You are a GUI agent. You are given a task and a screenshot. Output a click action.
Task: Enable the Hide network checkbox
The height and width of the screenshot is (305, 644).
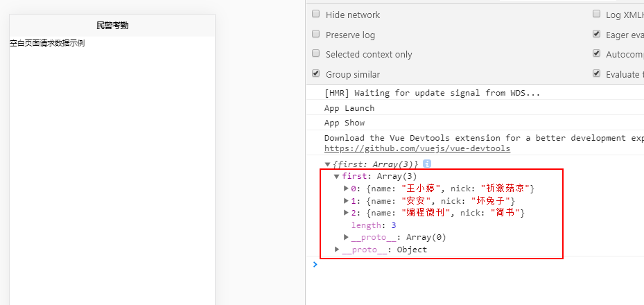coord(315,14)
